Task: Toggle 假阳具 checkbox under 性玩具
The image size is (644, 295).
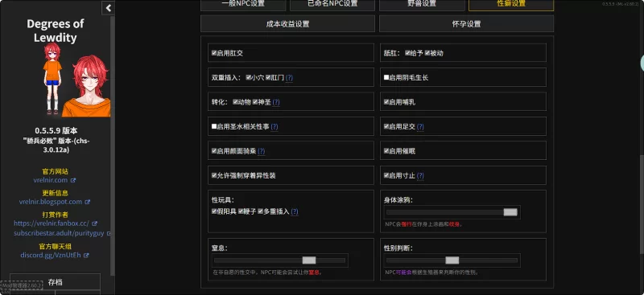Action: click(x=214, y=211)
